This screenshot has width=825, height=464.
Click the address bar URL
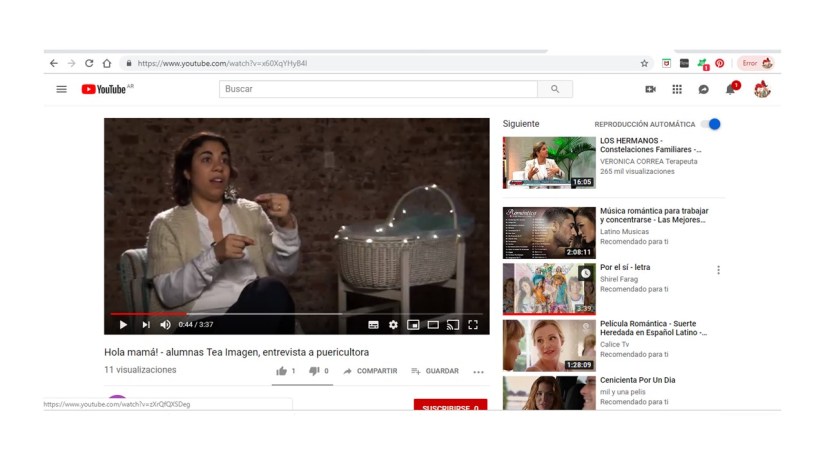click(222, 63)
